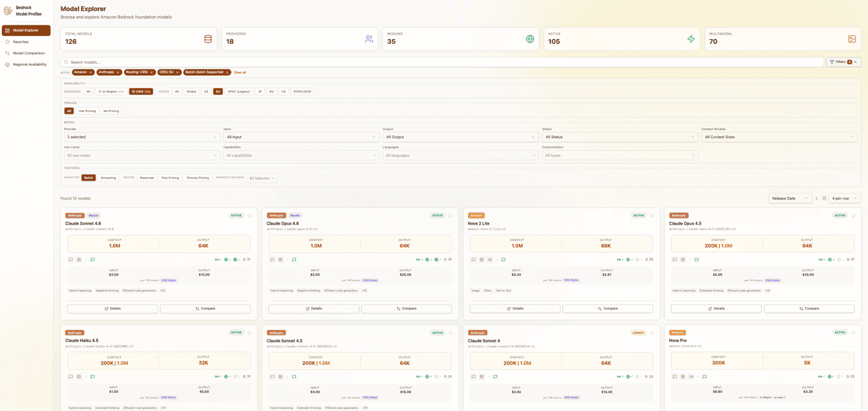Click the +10 tag on Claude Opus 4.6
Viewport: 868px width, 411px height.
point(364,290)
